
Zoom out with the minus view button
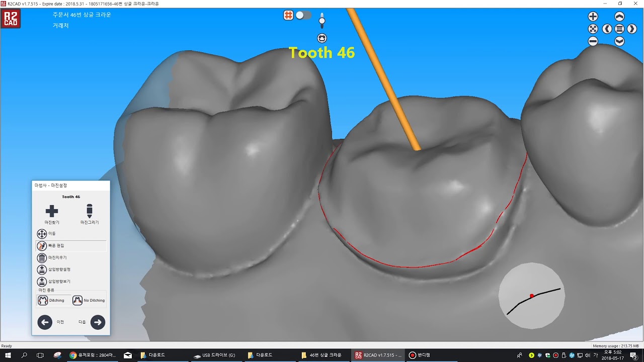(x=593, y=41)
